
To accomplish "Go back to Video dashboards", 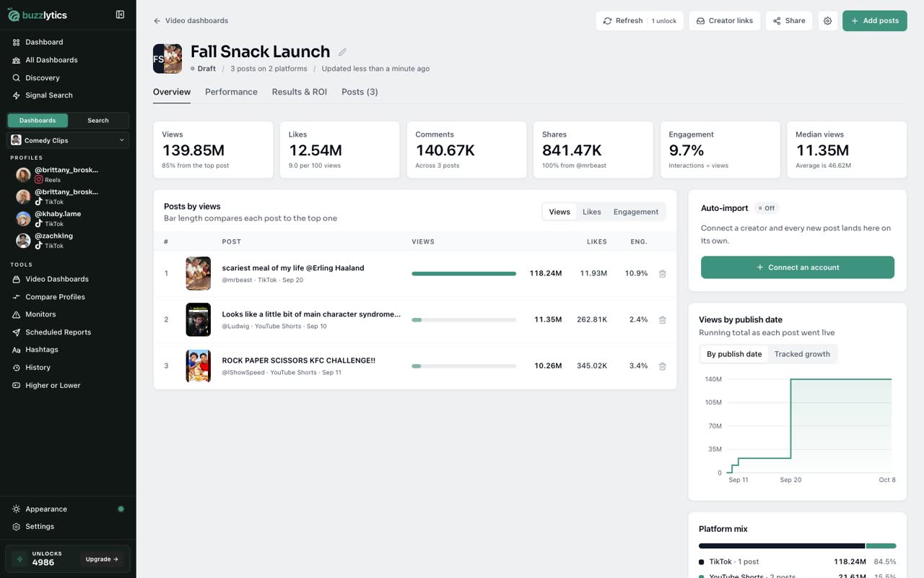I will [191, 21].
